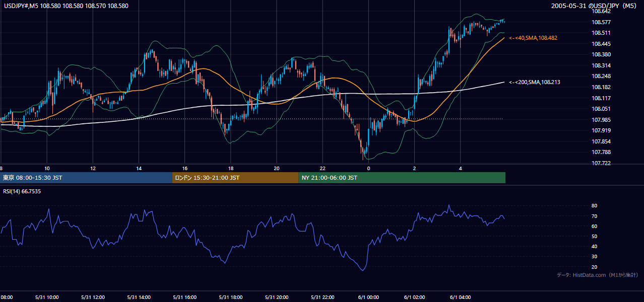Screen dimensions: 644x302
Task: Click the HistData.com data source credit
Action: click(597, 275)
